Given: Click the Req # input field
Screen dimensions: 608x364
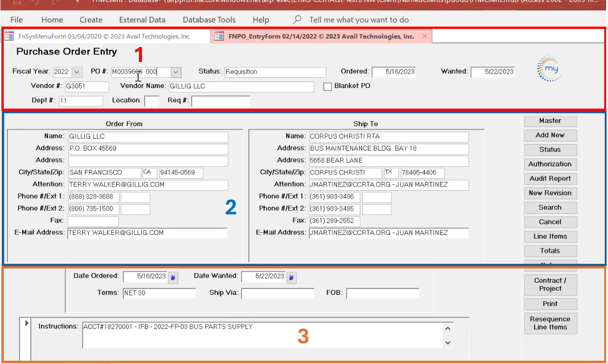Looking at the screenshot, I should [x=220, y=101].
